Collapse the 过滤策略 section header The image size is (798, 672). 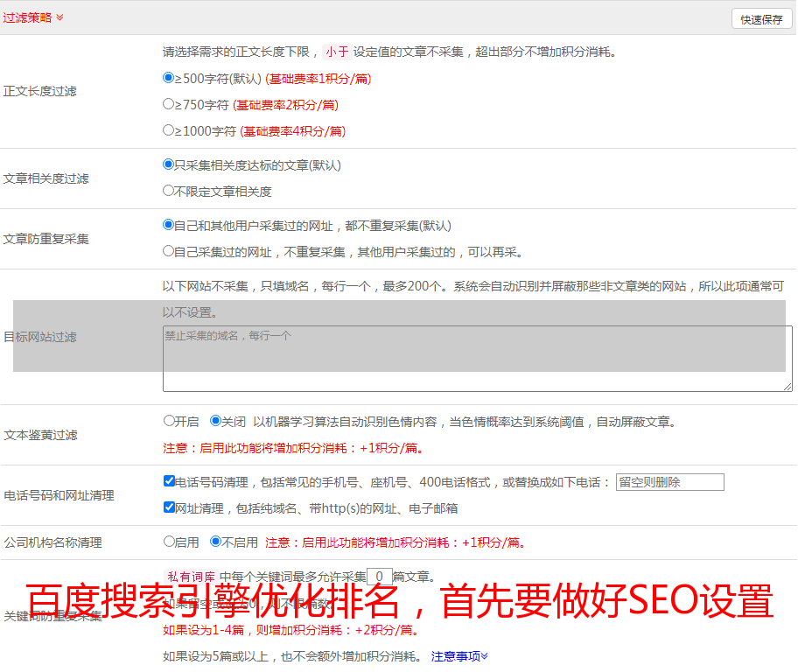click(33, 17)
